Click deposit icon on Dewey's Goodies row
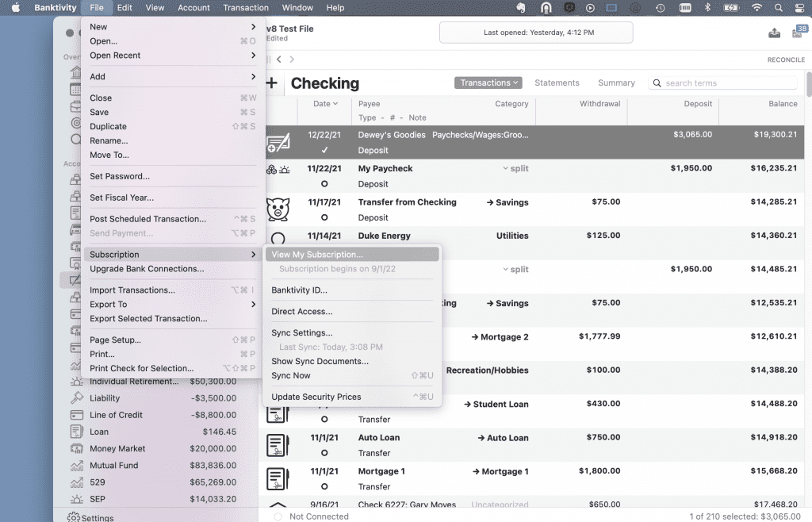Viewport: 812px width, 522px height. 278,142
